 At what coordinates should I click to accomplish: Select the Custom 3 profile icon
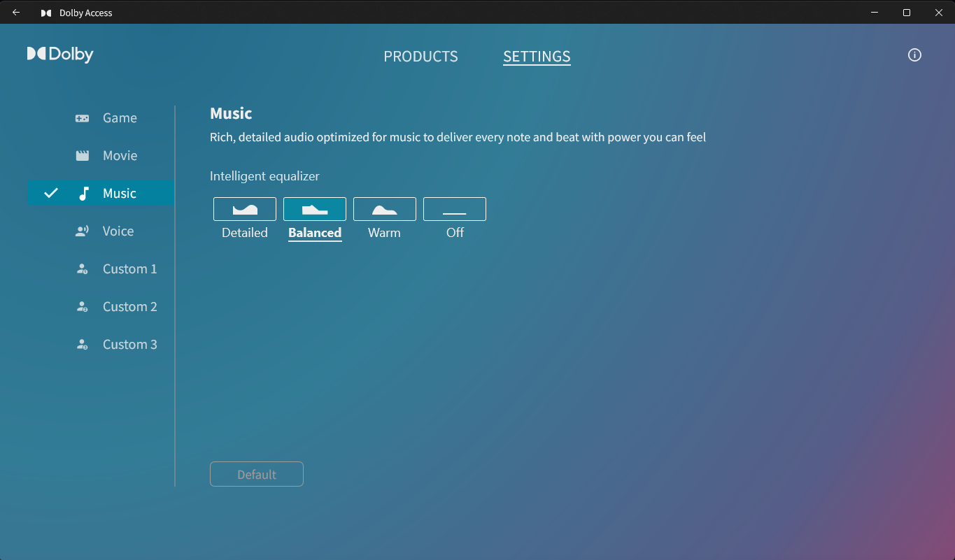coord(82,345)
